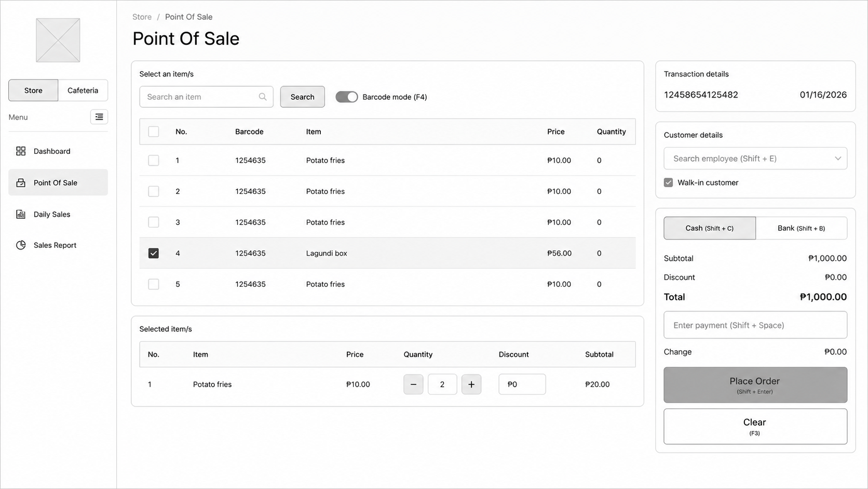Viewport: 868px width, 489px height.
Task: Select Cash (Shift + C) payment tab
Action: (710, 228)
